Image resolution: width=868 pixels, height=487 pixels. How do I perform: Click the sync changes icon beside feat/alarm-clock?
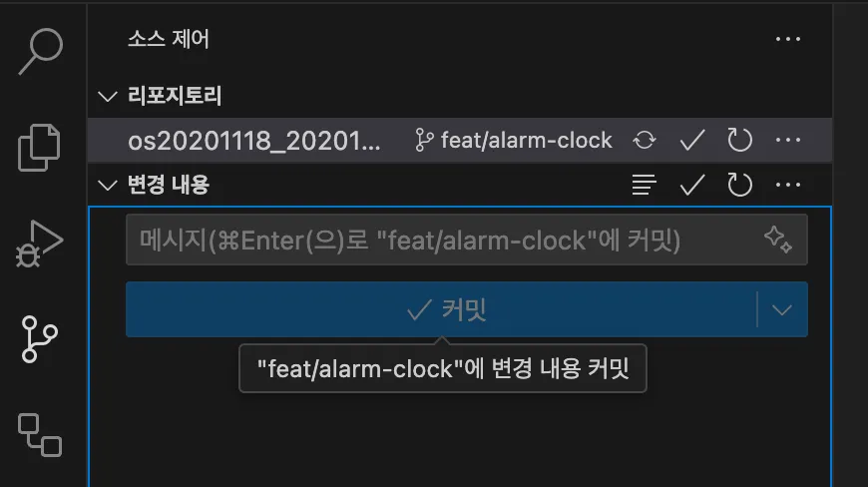click(x=645, y=140)
